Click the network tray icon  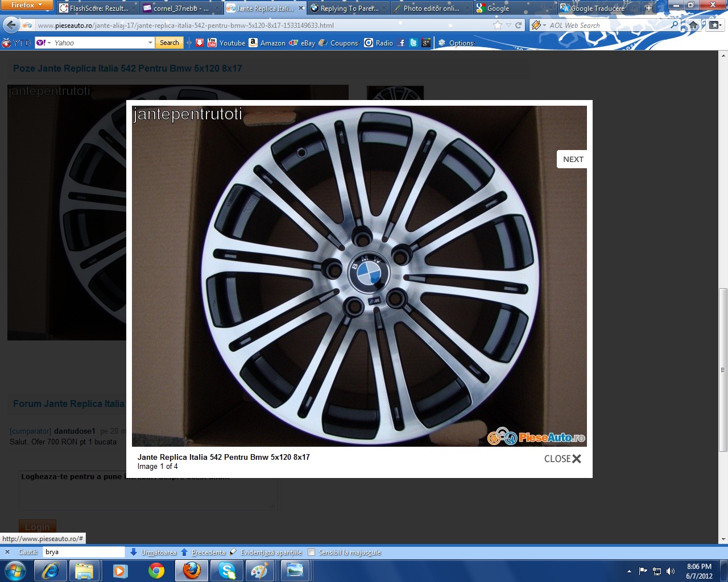pyautogui.click(x=657, y=571)
